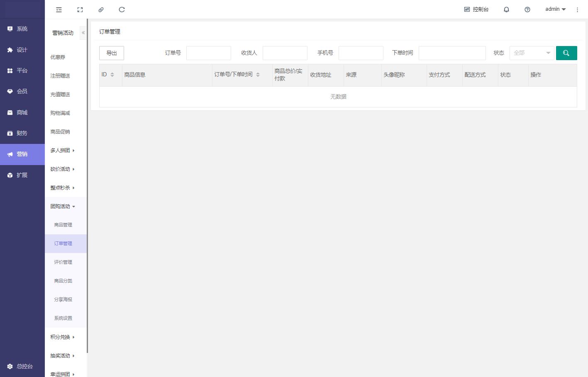Click the 导出 export button
The image size is (588, 377).
(x=112, y=53)
